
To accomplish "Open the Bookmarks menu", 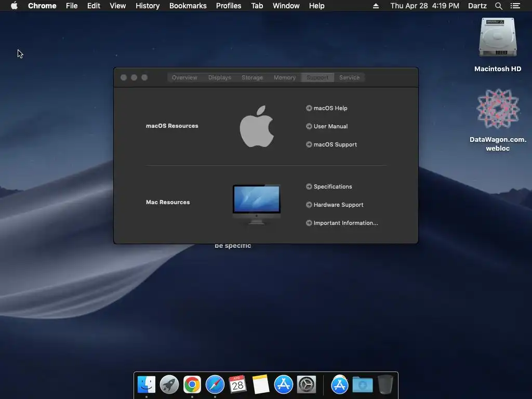I will coord(188,6).
